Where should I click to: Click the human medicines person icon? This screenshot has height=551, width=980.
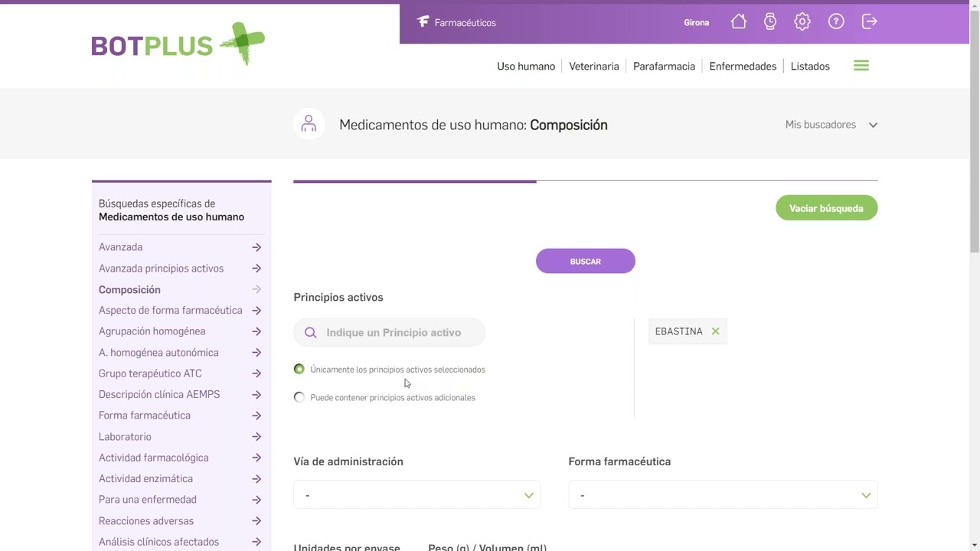(x=309, y=123)
